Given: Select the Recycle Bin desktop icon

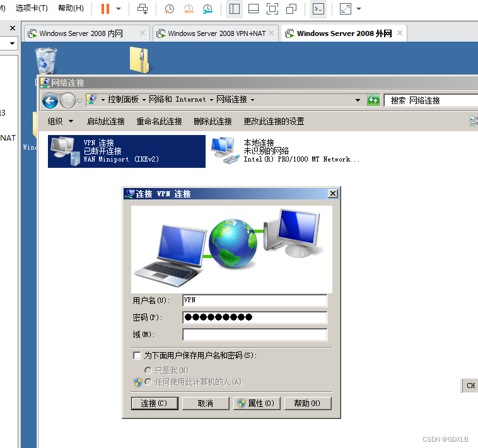Looking at the screenshot, I should pyautogui.click(x=46, y=61).
